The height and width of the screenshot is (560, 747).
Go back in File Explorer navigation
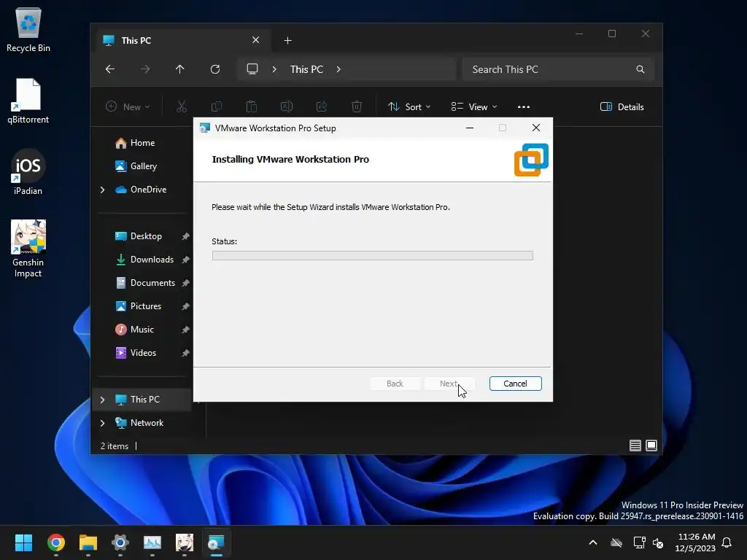pyautogui.click(x=110, y=69)
